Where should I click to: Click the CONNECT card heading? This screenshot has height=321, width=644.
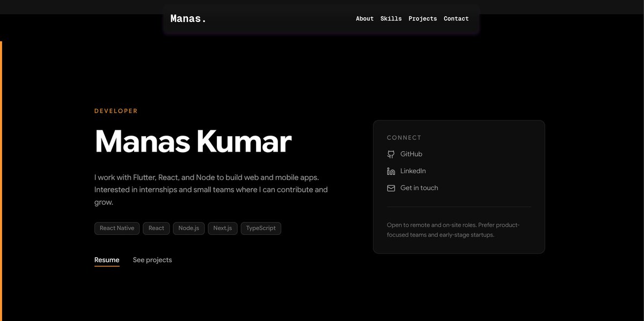coord(404,138)
